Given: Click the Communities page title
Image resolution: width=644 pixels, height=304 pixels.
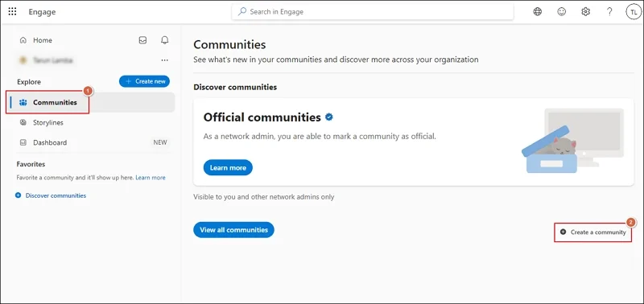Looking at the screenshot, I should [x=229, y=44].
